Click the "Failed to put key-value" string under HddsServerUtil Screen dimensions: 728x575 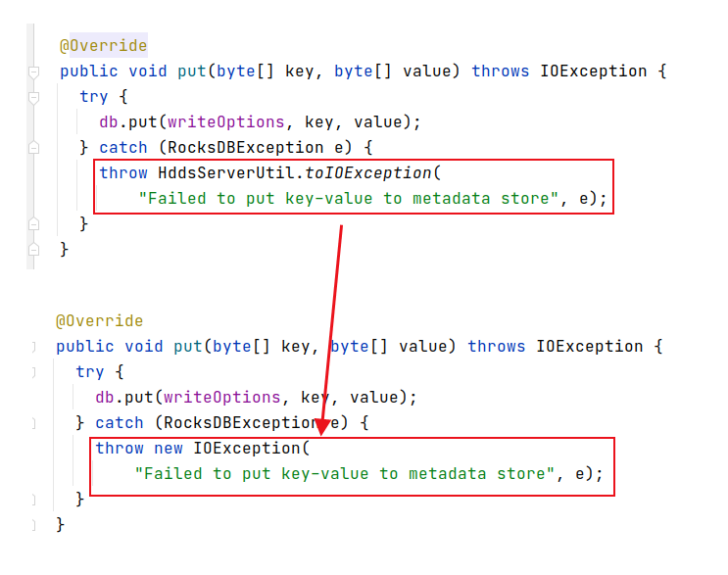(348, 199)
